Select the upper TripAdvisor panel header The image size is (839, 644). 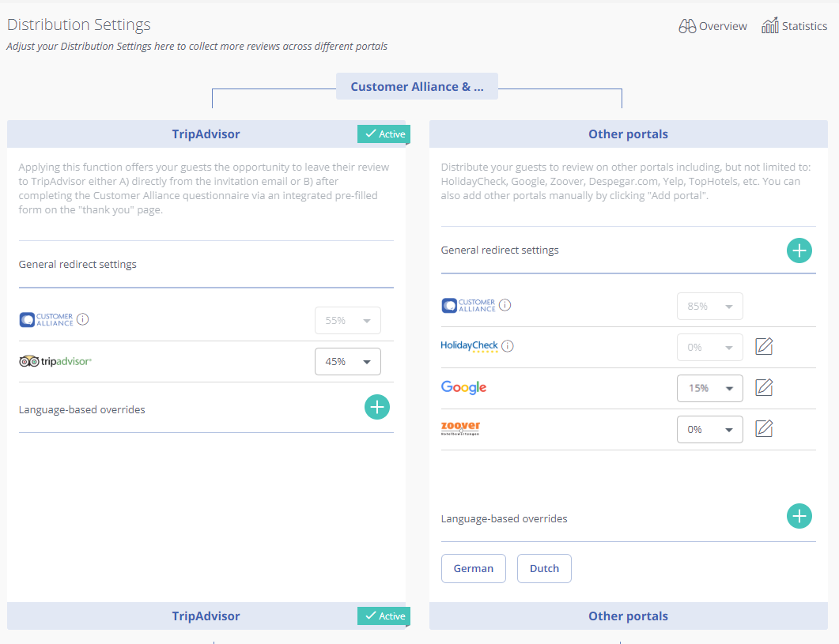pyautogui.click(x=206, y=134)
